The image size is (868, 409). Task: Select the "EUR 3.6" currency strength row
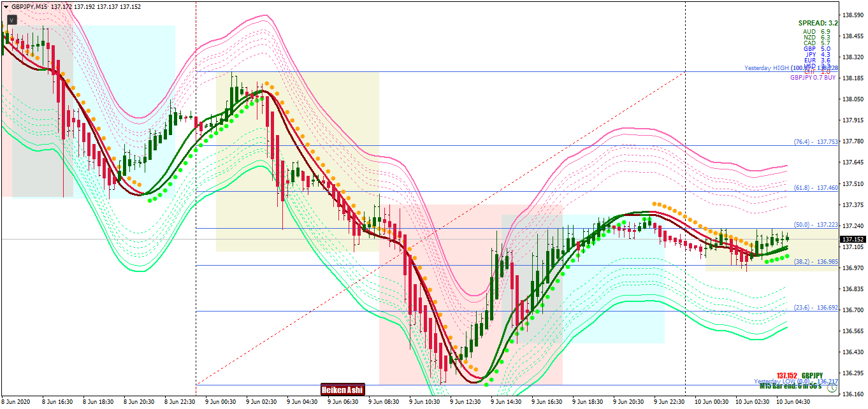pos(817,60)
